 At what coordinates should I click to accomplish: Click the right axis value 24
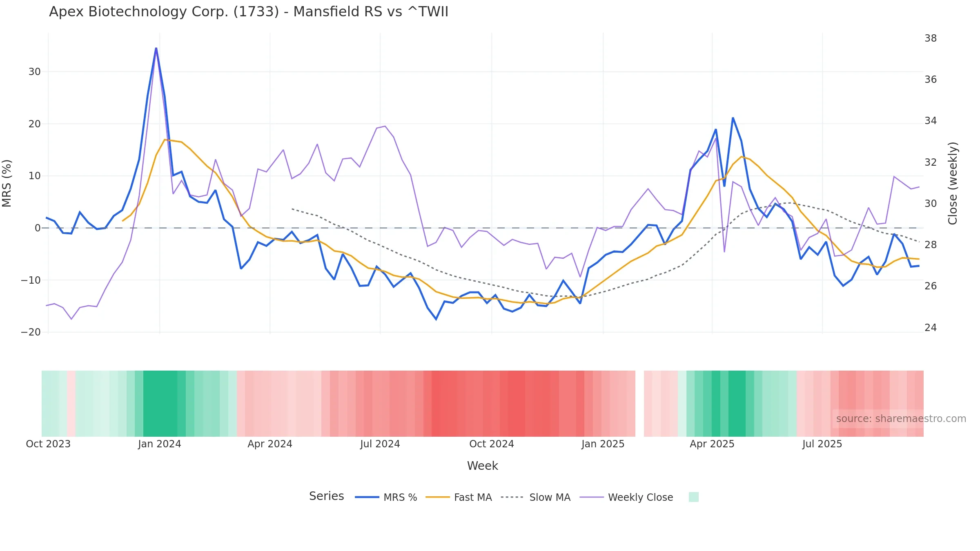(x=931, y=328)
